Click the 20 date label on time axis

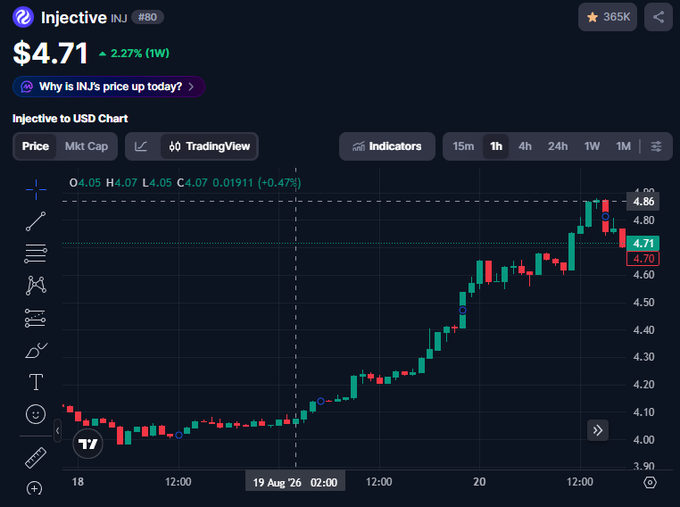479,482
